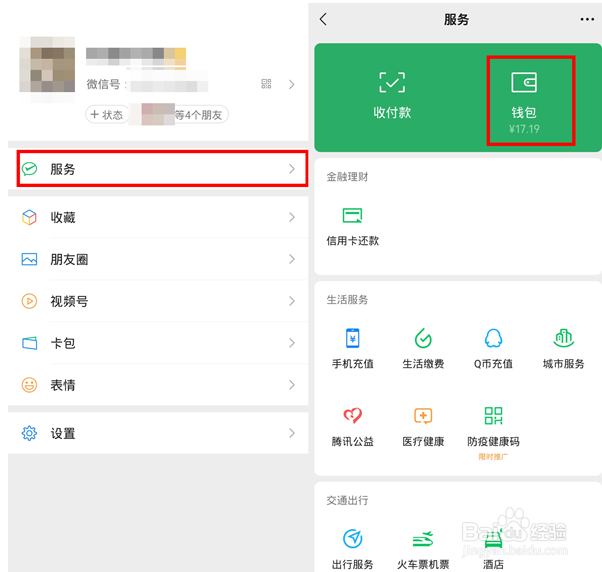Go back from the 服务 page
The height and width of the screenshot is (572, 602).
(x=323, y=19)
